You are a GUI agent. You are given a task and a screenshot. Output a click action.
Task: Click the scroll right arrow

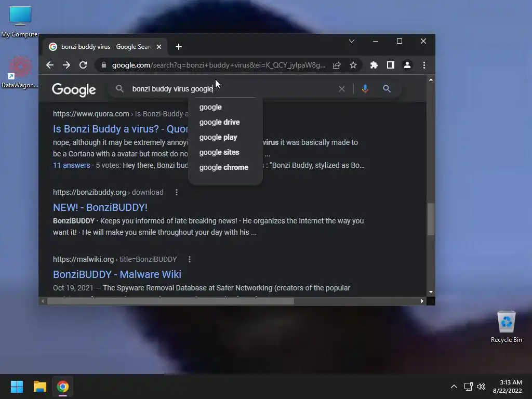422,301
